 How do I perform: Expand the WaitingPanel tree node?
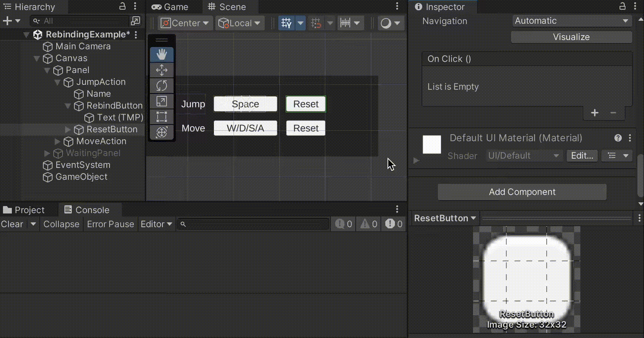pyautogui.click(x=47, y=153)
